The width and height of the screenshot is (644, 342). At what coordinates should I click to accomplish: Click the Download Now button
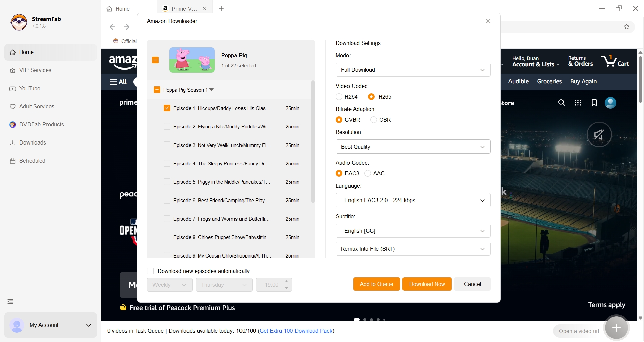(427, 284)
